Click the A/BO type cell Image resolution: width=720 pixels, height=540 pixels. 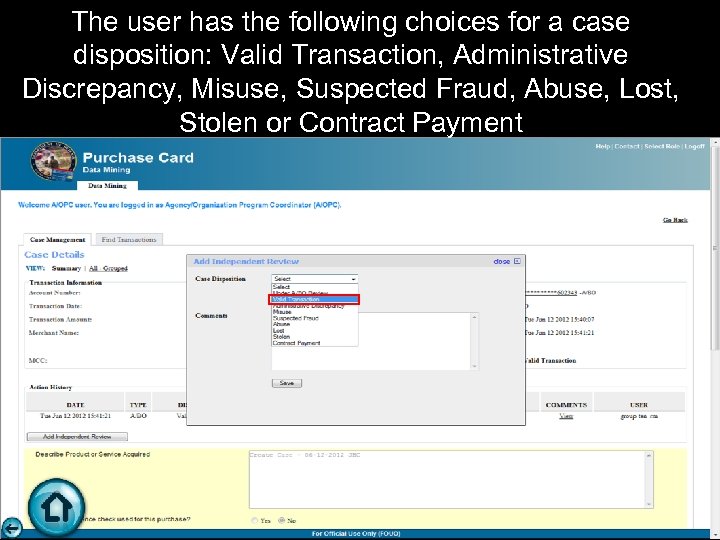(138, 416)
